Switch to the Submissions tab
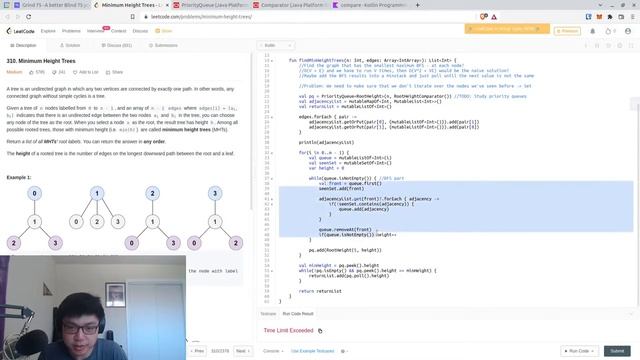The image size is (640, 360). (x=163, y=45)
